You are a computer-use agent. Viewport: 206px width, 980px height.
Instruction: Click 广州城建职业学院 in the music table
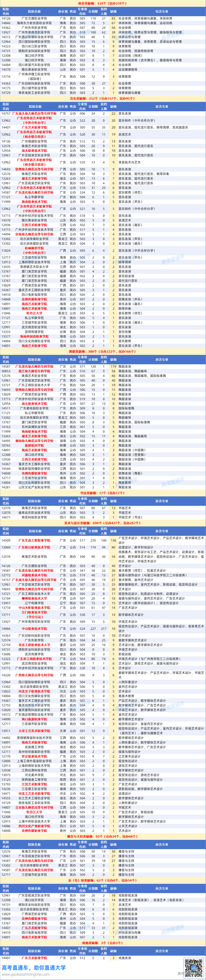pyautogui.click(x=34, y=141)
